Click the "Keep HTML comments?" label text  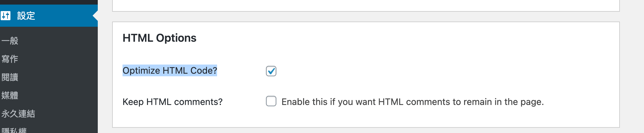coord(172,102)
